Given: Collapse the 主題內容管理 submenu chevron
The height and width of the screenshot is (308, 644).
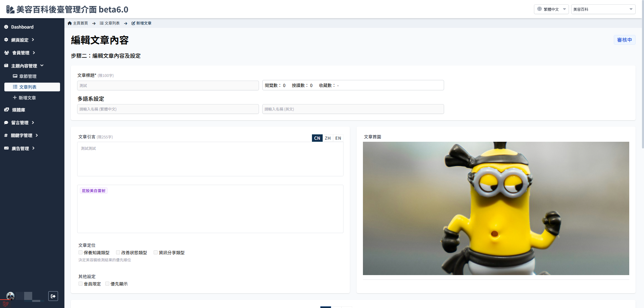Looking at the screenshot, I should tap(42, 65).
